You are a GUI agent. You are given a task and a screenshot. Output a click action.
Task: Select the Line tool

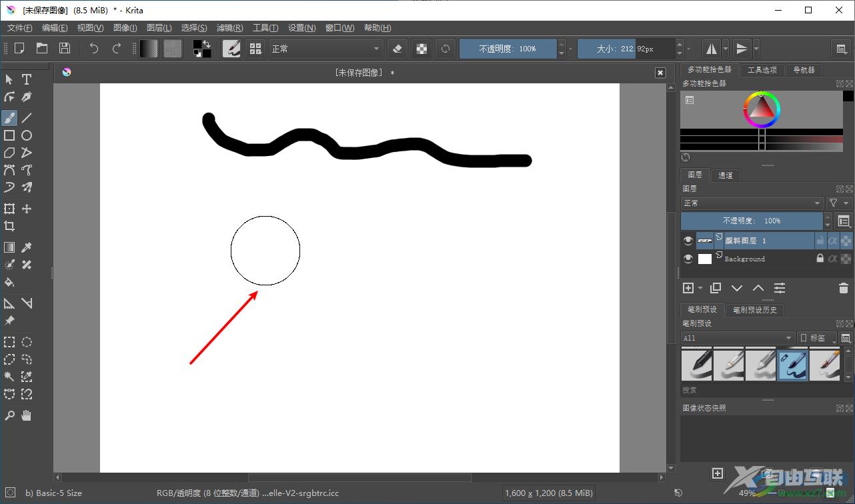point(27,118)
